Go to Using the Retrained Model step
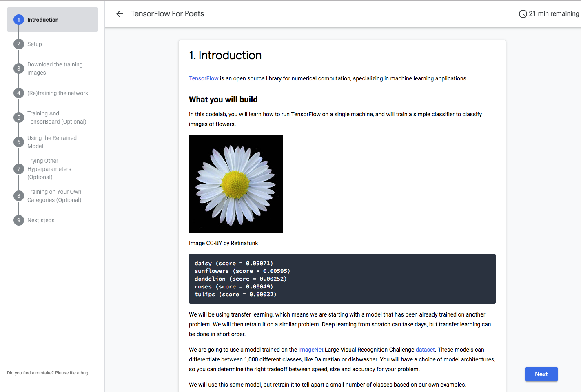The image size is (581, 392). point(53,142)
